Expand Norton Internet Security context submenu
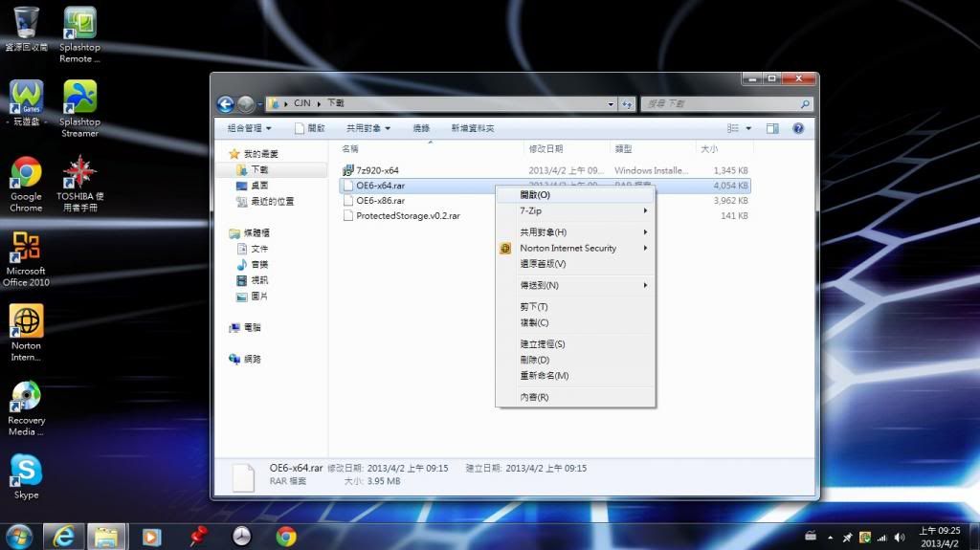980x550 pixels. pyautogui.click(x=575, y=248)
